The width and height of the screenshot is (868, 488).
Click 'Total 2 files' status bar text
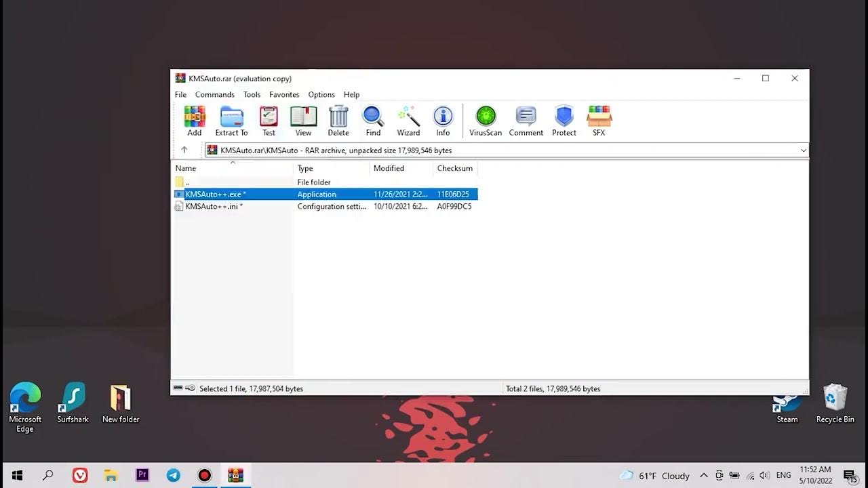[553, 389]
